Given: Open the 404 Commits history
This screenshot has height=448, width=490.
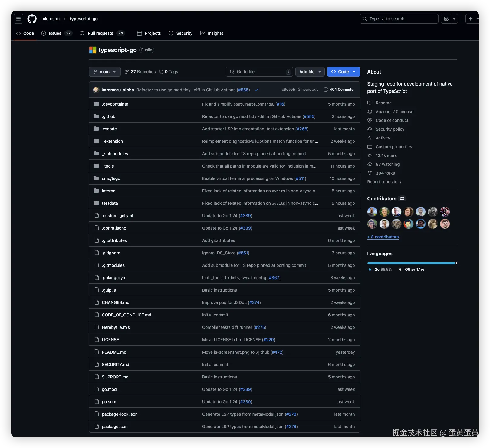Looking at the screenshot, I should [338, 90].
